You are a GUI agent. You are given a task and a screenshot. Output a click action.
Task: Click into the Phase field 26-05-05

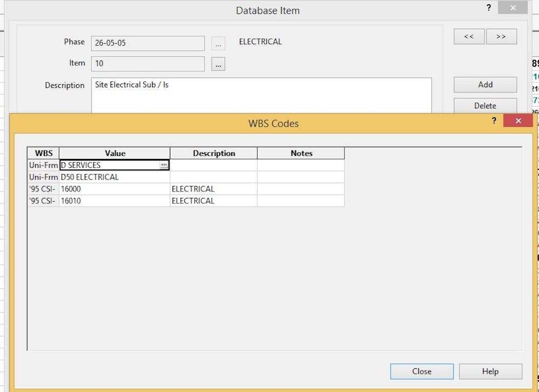(148, 43)
